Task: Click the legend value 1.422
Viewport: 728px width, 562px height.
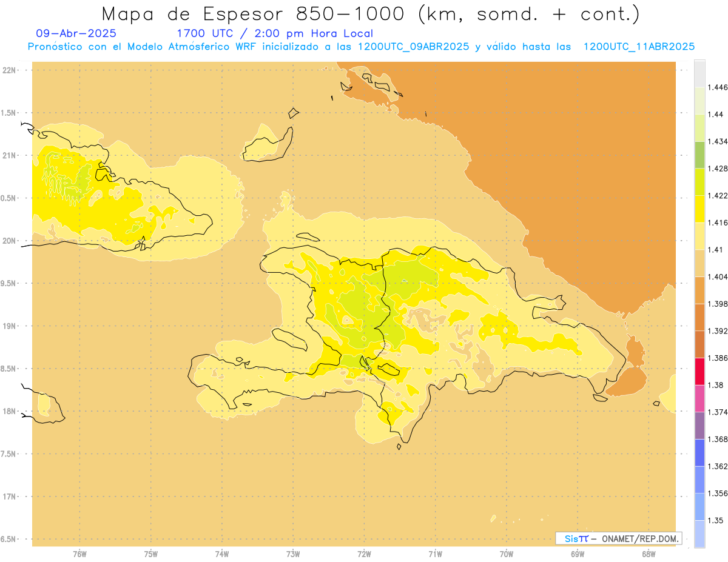Action: pyautogui.click(x=717, y=195)
